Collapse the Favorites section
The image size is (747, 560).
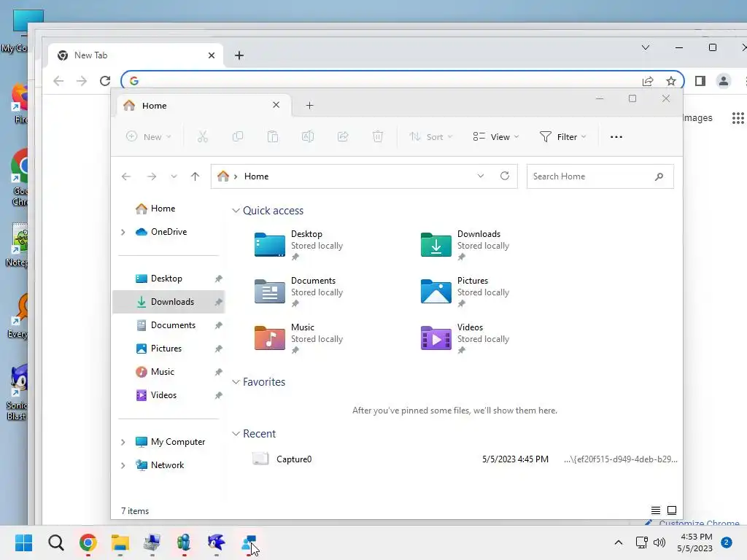point(236,382)
